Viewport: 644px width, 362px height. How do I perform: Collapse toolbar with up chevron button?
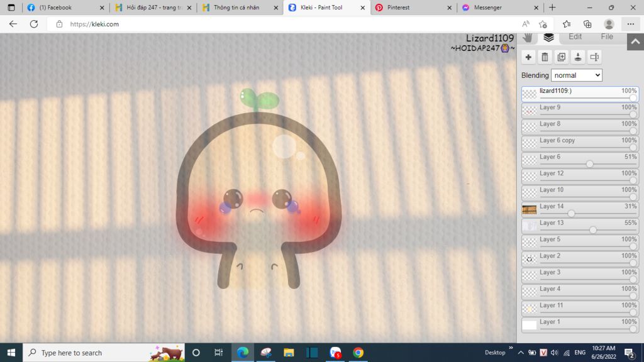635,41
